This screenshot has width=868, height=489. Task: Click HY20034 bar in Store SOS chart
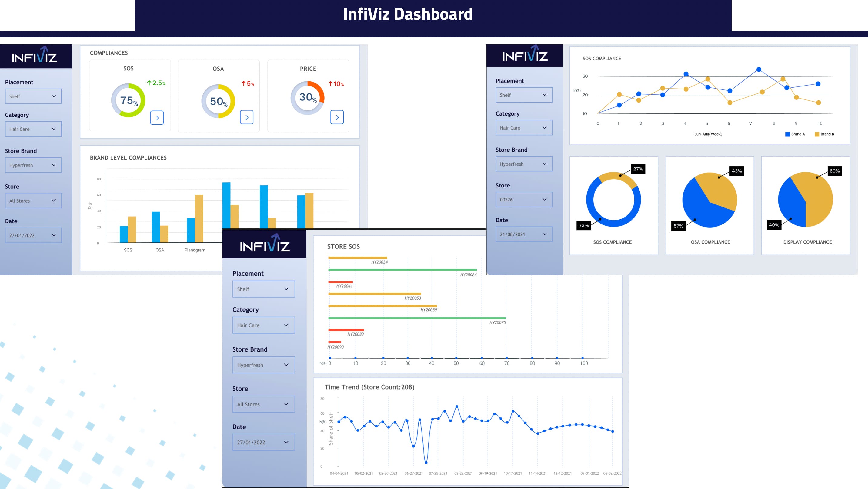[x=358, y=258]
